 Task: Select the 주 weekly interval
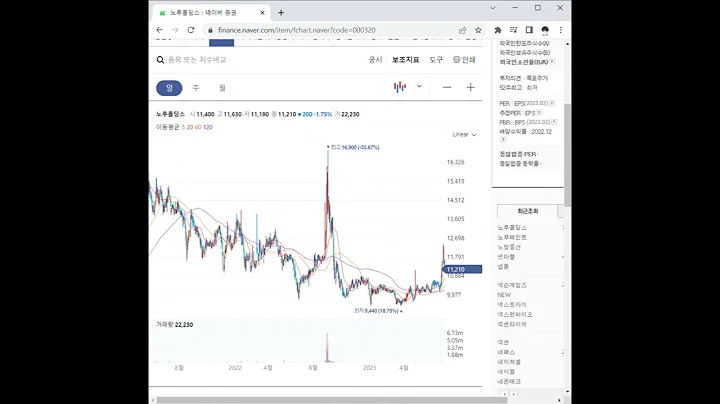pos(196,88)
